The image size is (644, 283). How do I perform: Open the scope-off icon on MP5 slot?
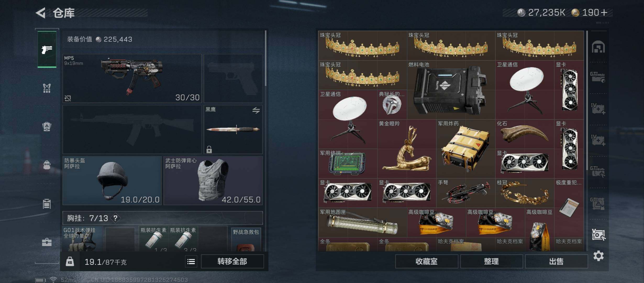[x=68, y=98]
